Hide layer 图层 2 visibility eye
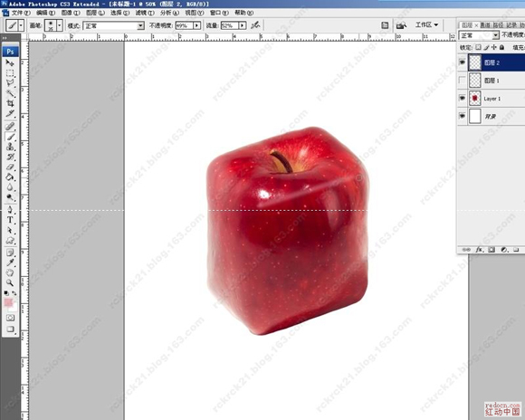Viewport: 525px width, 420px height. click(462, 62)
